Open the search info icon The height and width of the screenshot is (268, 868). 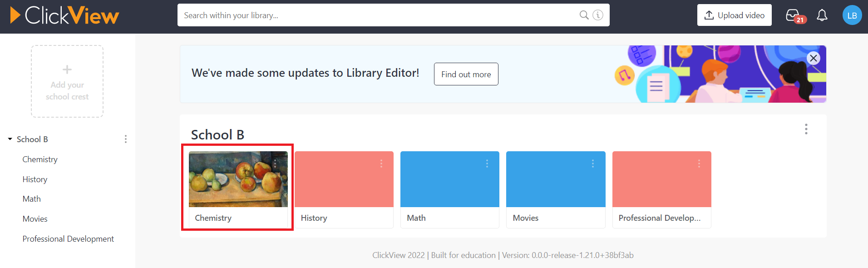click(598, 15)
